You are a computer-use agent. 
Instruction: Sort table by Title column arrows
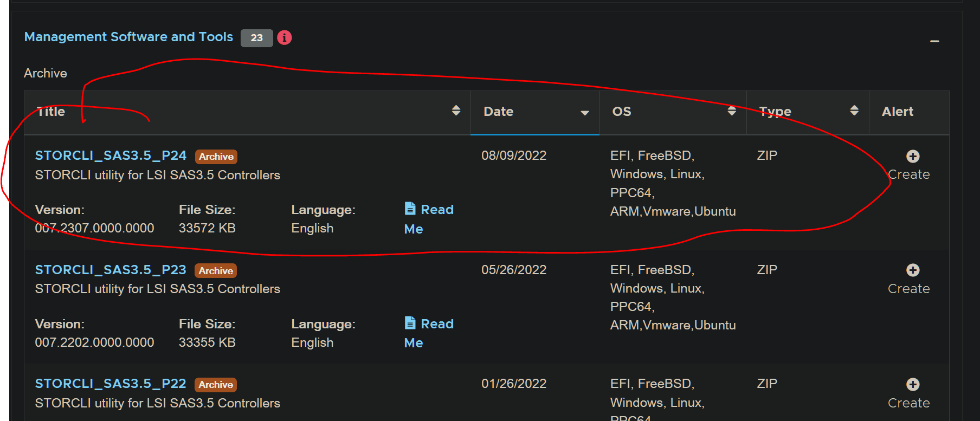tap(456, 111)
